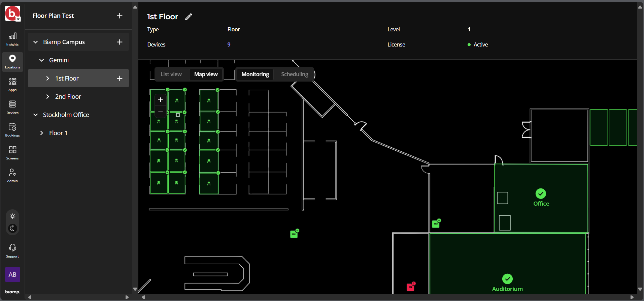Click the Biamp logo account switcher
Screen dimensions: 644x301
tap(12, 13)
